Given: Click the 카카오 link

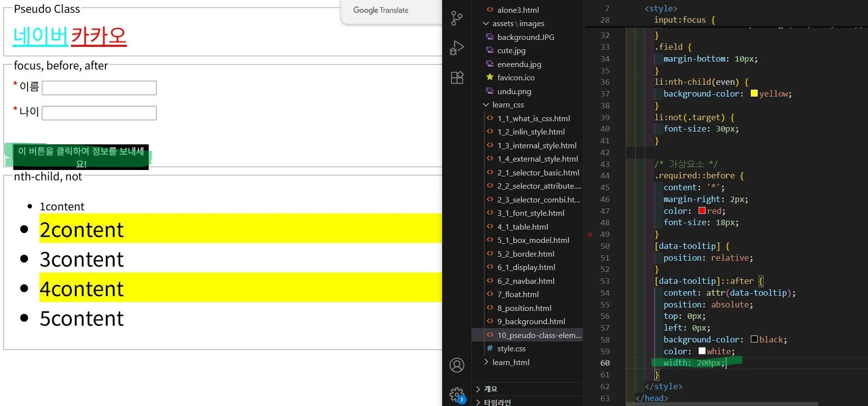Looking at the screenshot, I should tap(98, 36).
